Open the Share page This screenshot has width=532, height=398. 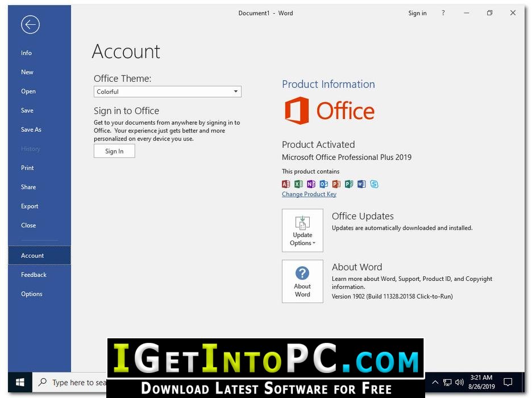pyautogui.click(x=28, y=187)
